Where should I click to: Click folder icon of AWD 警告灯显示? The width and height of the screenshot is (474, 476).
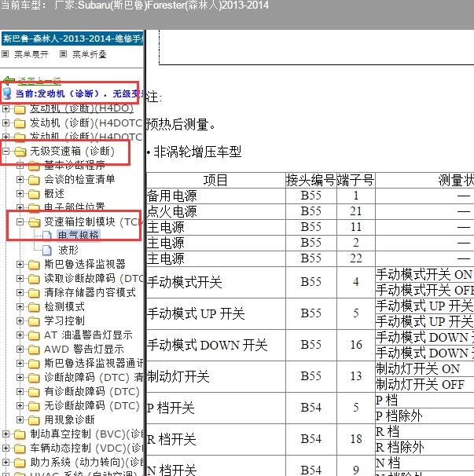coord(34,350)
